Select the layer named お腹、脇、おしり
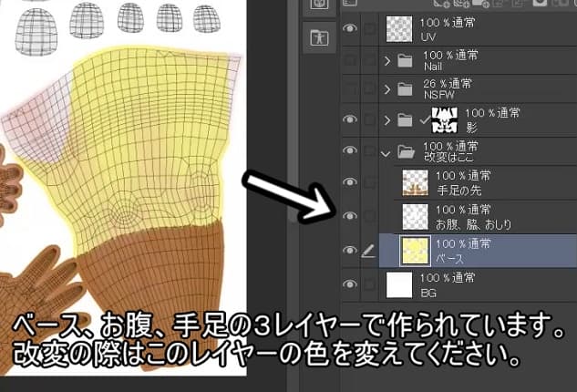 pos(474,224)
